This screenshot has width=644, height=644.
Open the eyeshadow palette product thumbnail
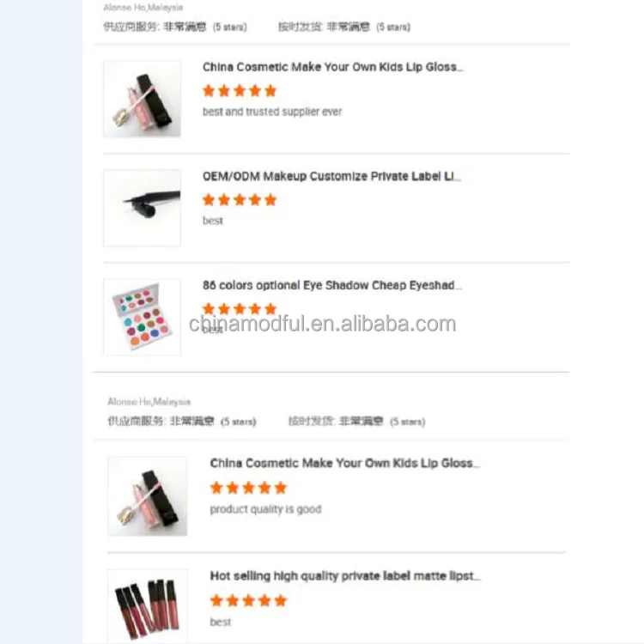pos(142,317)
